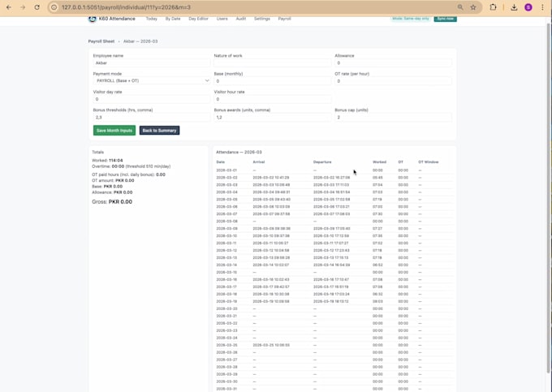Open the browser three-dot menu
This screenshot has width=552, height=392.
pos(542,7)
